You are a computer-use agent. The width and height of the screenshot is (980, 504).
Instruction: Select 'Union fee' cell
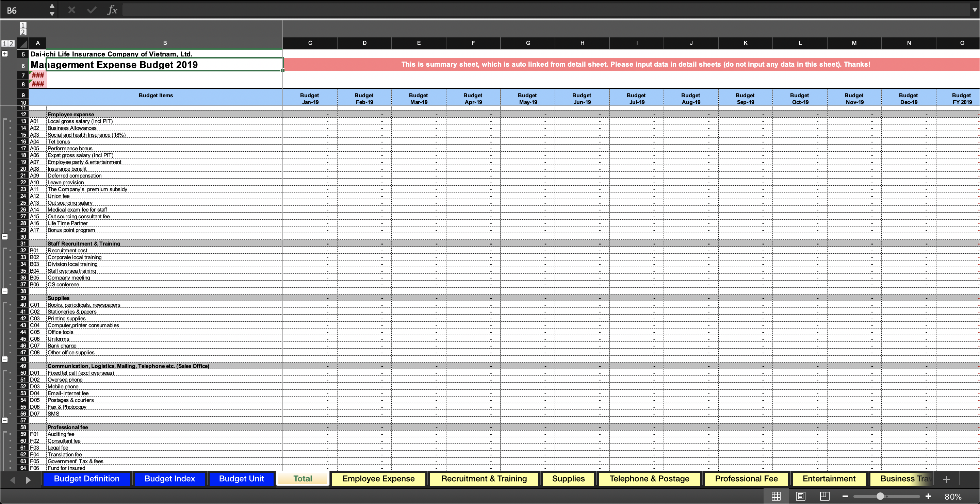tap(165, 196)
